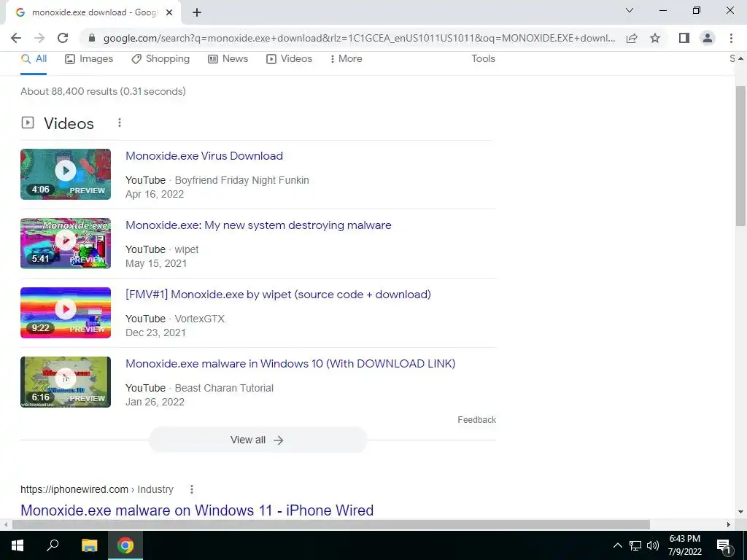Show hidden system tray icons
Viewport: 747px width, 560px height.
pos(617,545)
